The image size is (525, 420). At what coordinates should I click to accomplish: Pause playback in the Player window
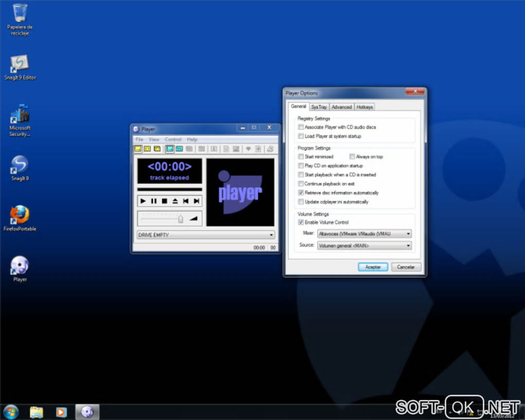[154, 201]
